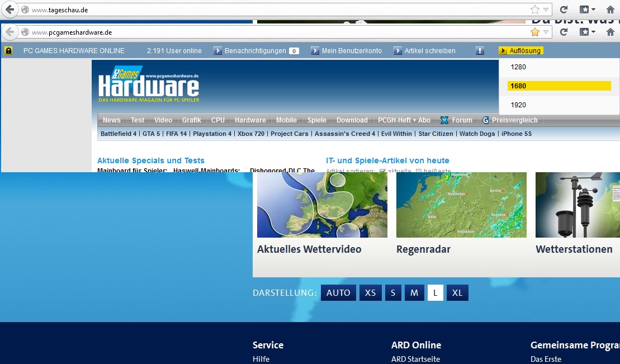Viewport: 620px width, 364px height.
Task: Open bookmarks menu in tageschau.de toolbar
Action: 587,10
